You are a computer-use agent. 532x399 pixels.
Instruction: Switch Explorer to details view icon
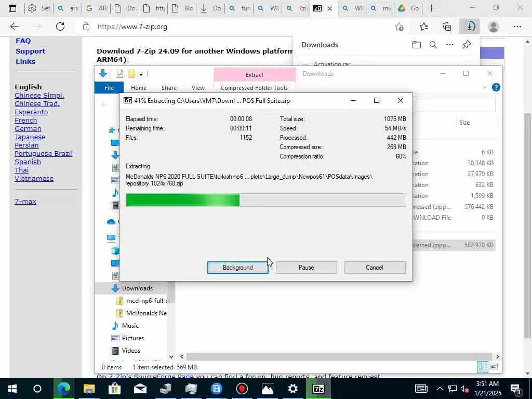(483, 367)
